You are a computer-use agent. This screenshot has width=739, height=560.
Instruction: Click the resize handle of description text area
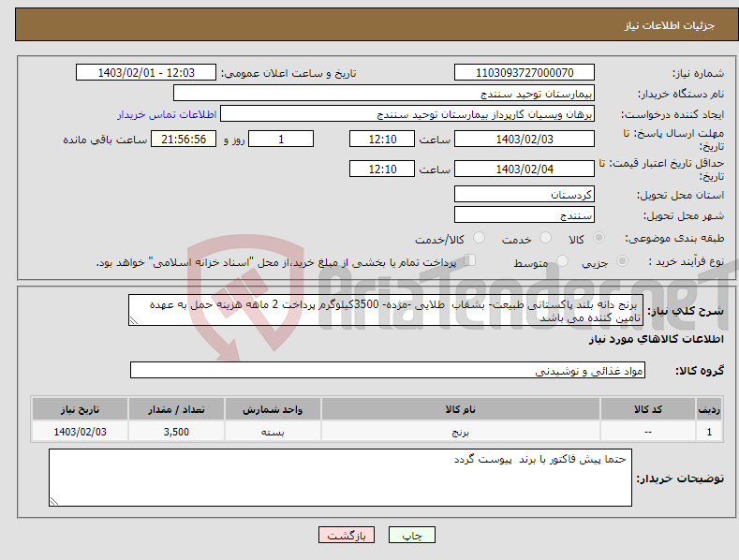(x=134, y=320)
